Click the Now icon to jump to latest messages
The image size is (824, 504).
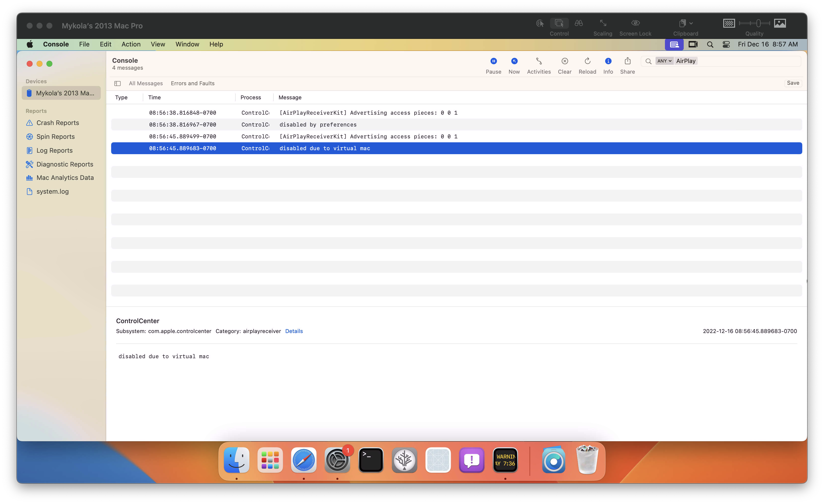[514, 61]
